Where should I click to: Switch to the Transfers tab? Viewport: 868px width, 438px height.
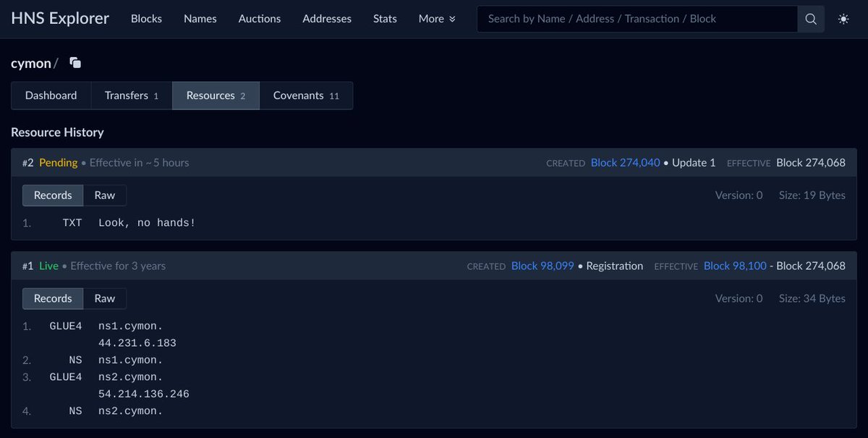tap(132, 96)
